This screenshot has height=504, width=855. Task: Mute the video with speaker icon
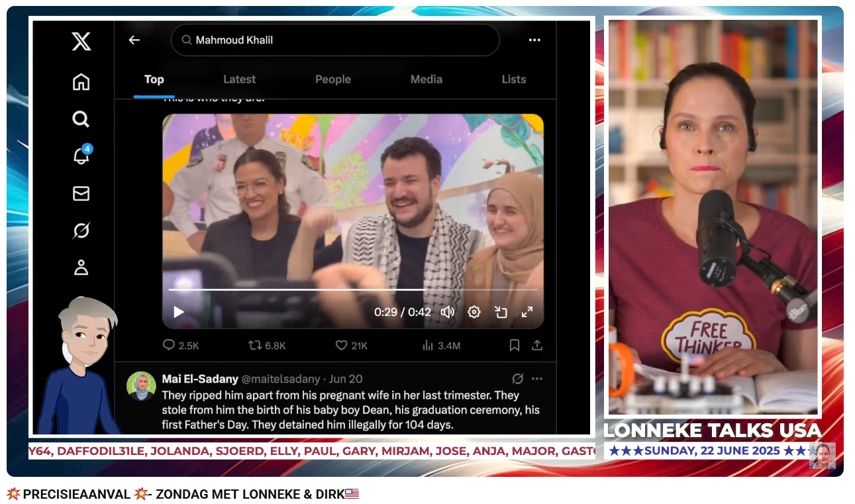coord(448,312)
